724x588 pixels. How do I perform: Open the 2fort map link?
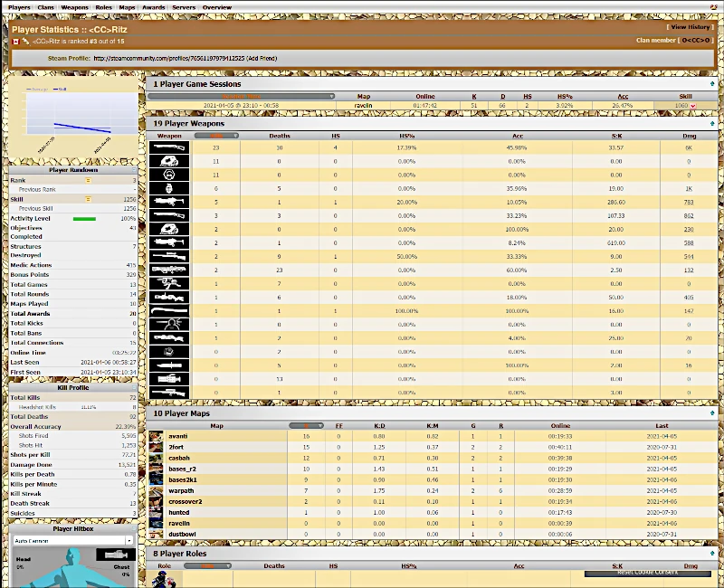[x=176, y=447]
